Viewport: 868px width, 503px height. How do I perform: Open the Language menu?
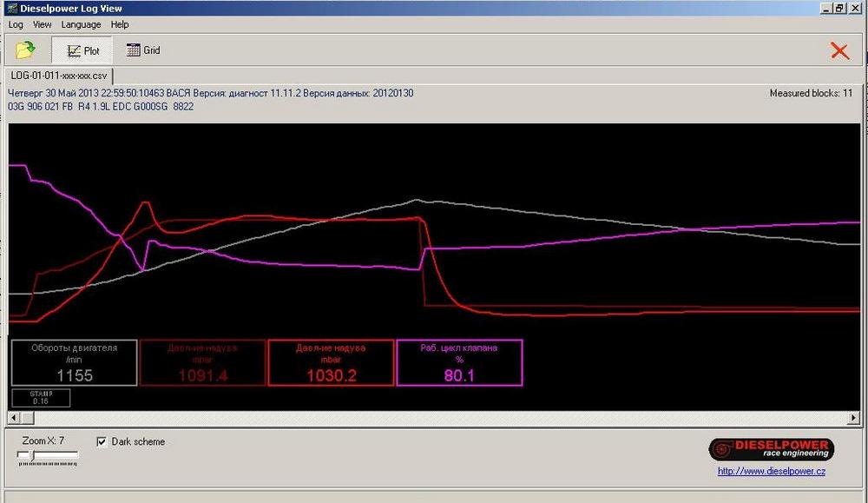tap(81, 24)
